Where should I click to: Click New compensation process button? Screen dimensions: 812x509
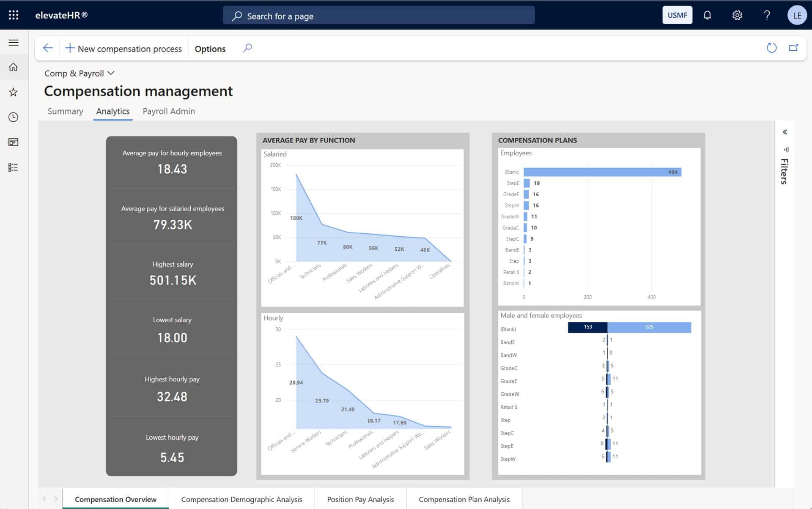[x=123, y=49]
